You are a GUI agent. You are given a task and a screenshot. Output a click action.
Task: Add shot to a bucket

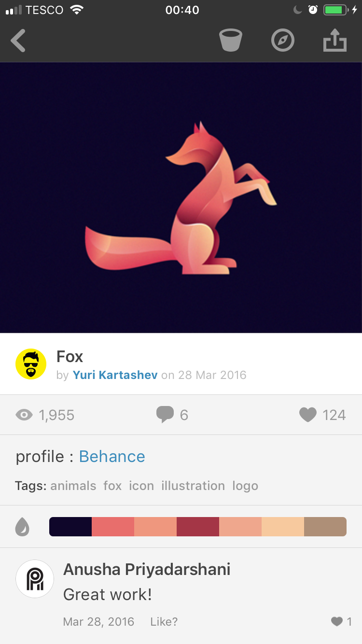coord(231,41)
